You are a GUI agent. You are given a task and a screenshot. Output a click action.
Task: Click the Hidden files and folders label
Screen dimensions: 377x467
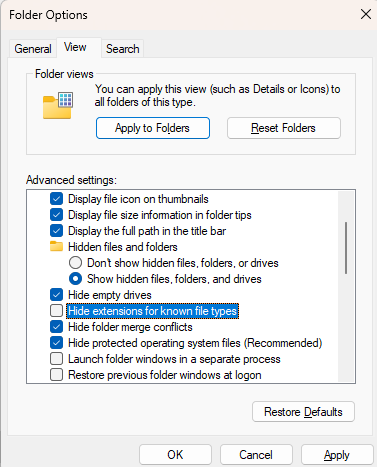click(x=123, y=247)
